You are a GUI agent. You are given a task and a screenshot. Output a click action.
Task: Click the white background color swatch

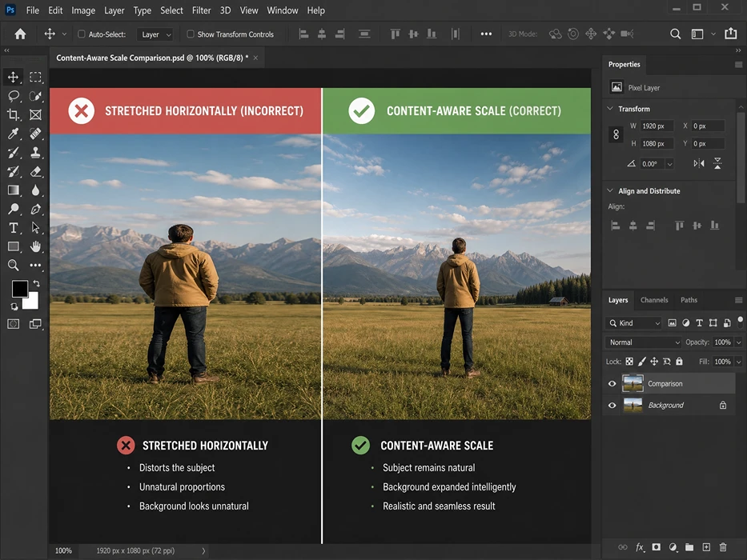(x=32, y=302)
